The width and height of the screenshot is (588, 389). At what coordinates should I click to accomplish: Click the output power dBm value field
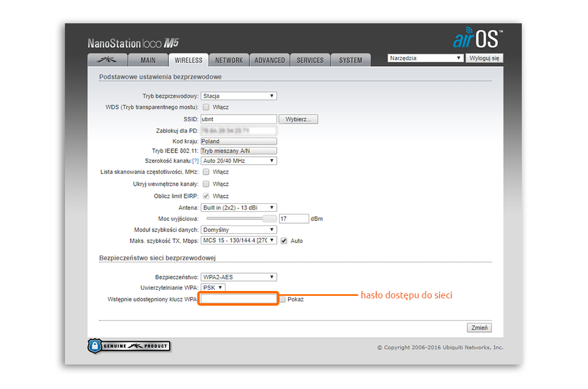[x=294, y=219]
